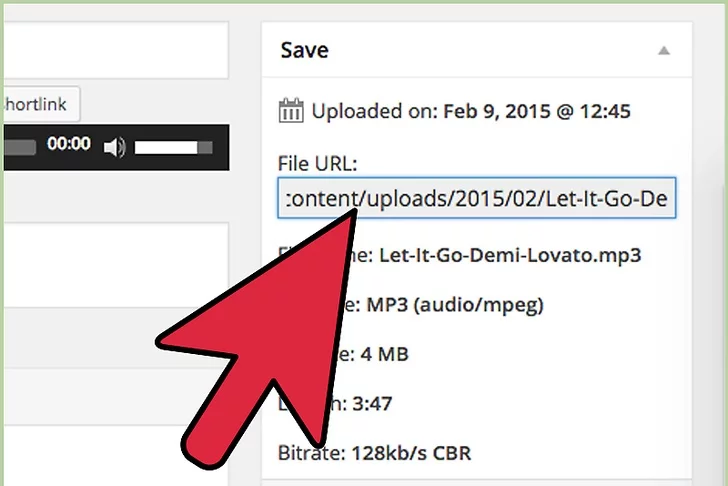Viewport: 728px width, 486px height.
Task: Collapse the Save panel with its triangle
Action: coord(663,50)
